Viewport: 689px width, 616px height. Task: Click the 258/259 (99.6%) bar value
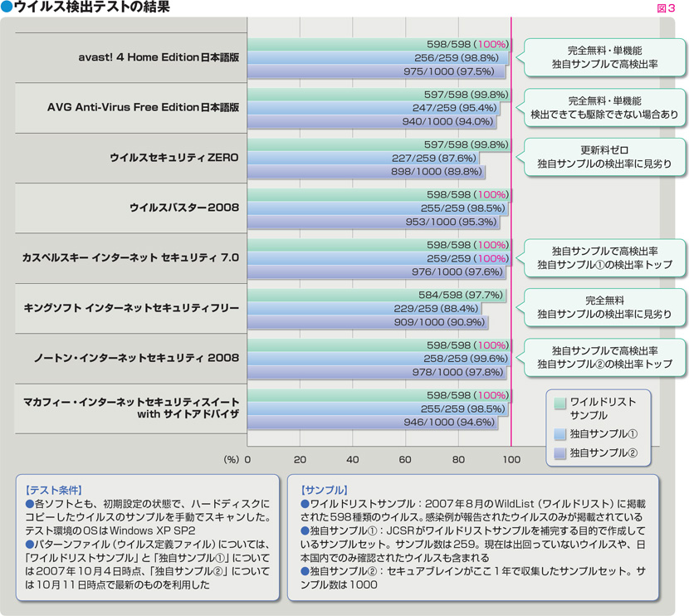[466, 359]
